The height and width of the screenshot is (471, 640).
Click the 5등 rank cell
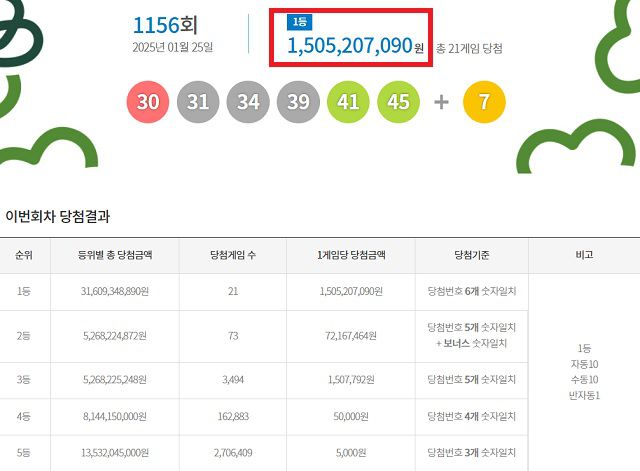click(24, 453)
